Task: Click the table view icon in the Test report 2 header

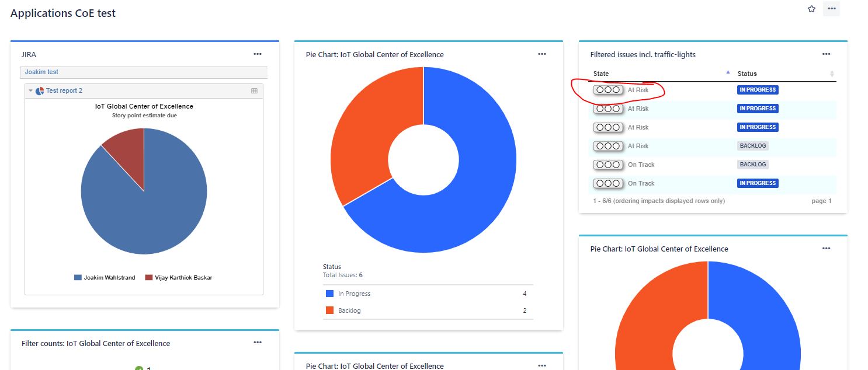Action: 254,91
